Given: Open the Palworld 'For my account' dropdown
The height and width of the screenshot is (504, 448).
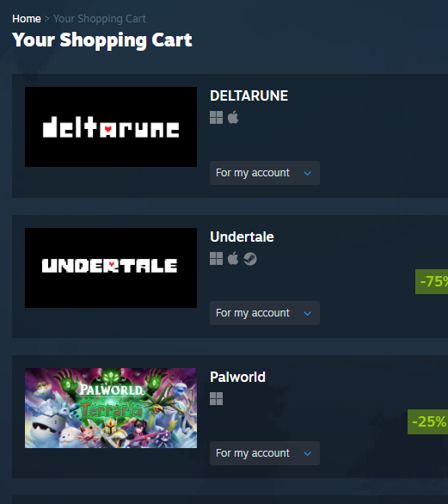Looking at the screenshot, I should 265,453.
